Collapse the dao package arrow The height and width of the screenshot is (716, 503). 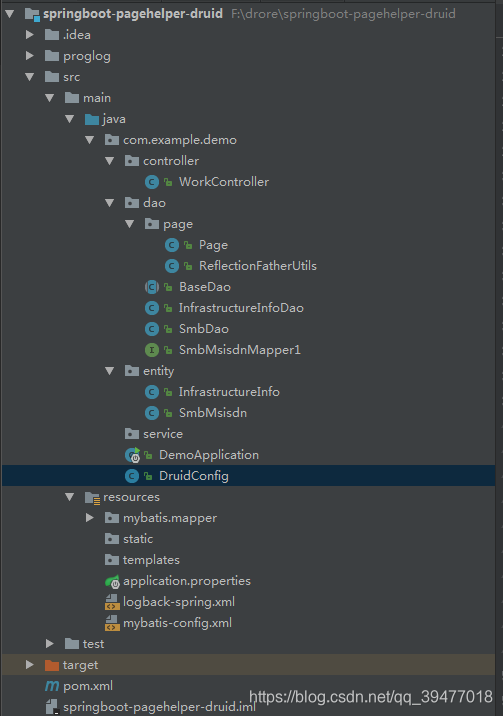(x=110, y=203)
